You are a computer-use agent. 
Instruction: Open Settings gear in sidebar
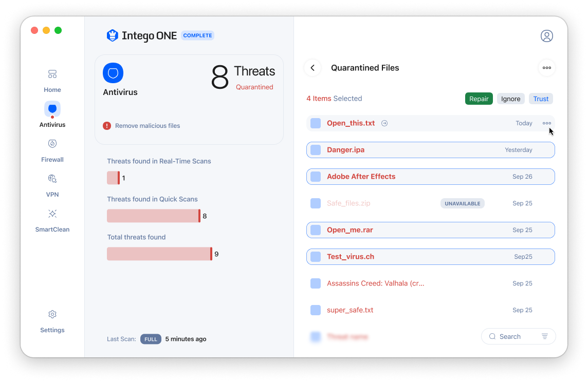52,314
